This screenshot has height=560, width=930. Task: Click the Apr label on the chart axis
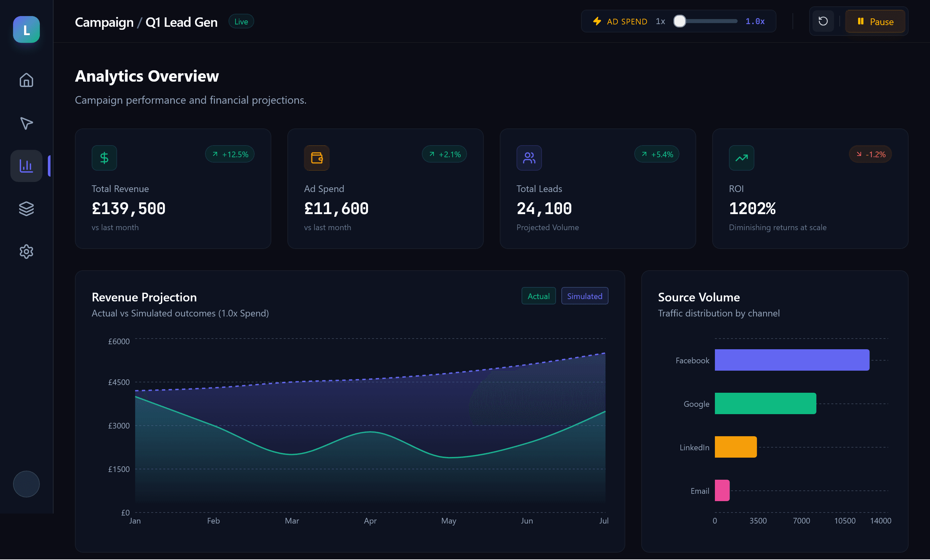point(370,521)
